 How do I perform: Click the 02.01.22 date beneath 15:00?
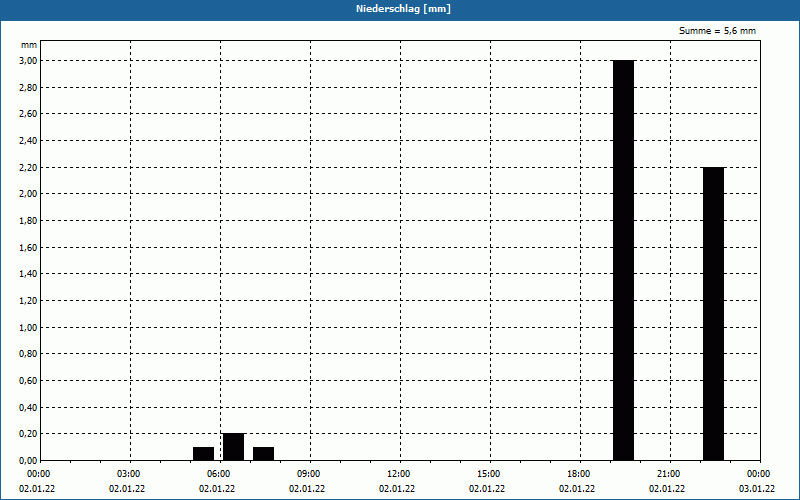487,489
